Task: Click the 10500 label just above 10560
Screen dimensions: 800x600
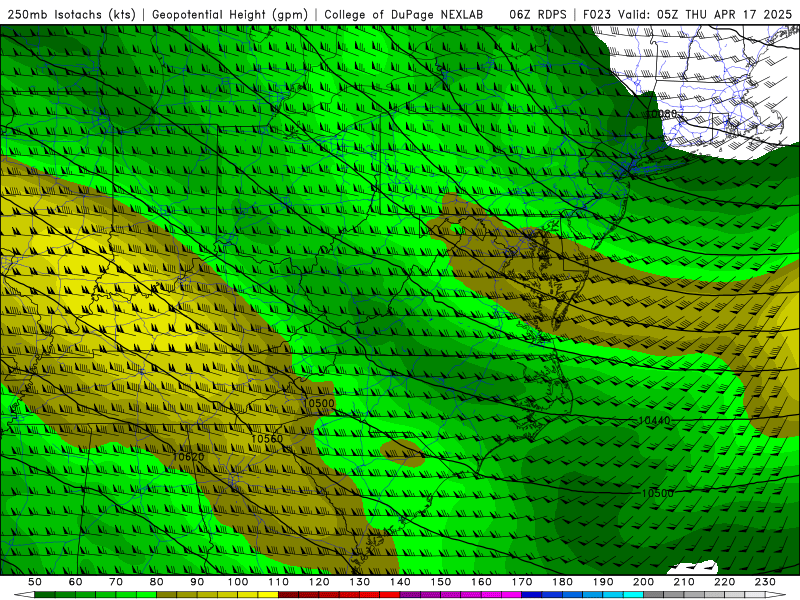Action: (x=318, y=403)
